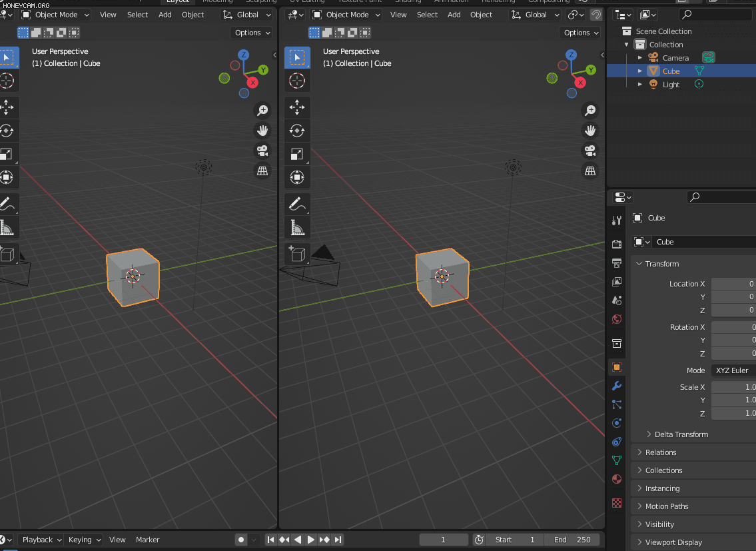Open Playback menu in timeline

point(41,540)
